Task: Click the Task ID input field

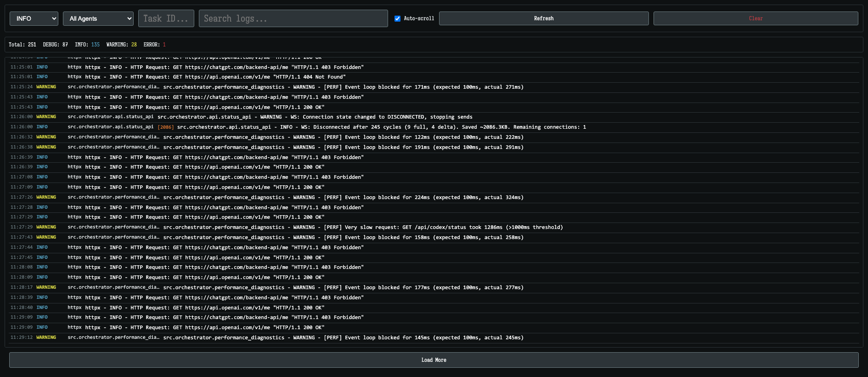Action: pos(166,18)
